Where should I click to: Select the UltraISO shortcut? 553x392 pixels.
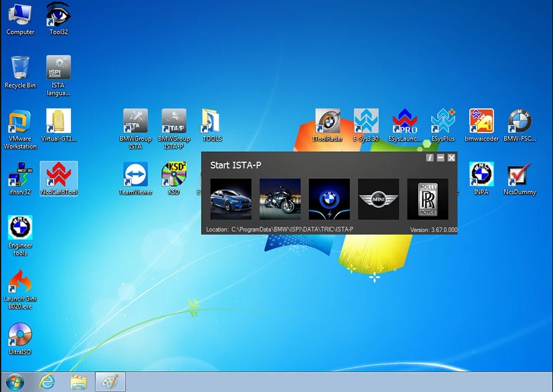point(20,339)
